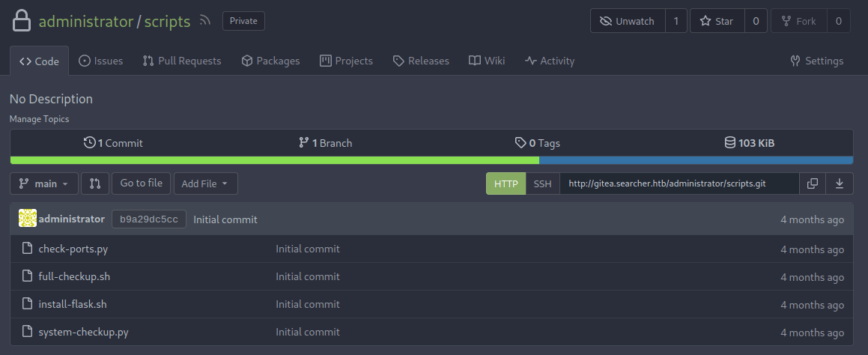
Task: Click Initial commit message for full-checkup.sh
Action: click(308, 276)
